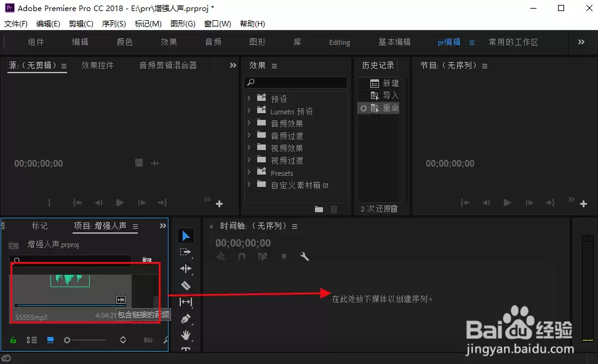Expand the 音频效果 folder
Image resolution: width=598 pixels, height=364 pixels.
[x=249, y=123]
